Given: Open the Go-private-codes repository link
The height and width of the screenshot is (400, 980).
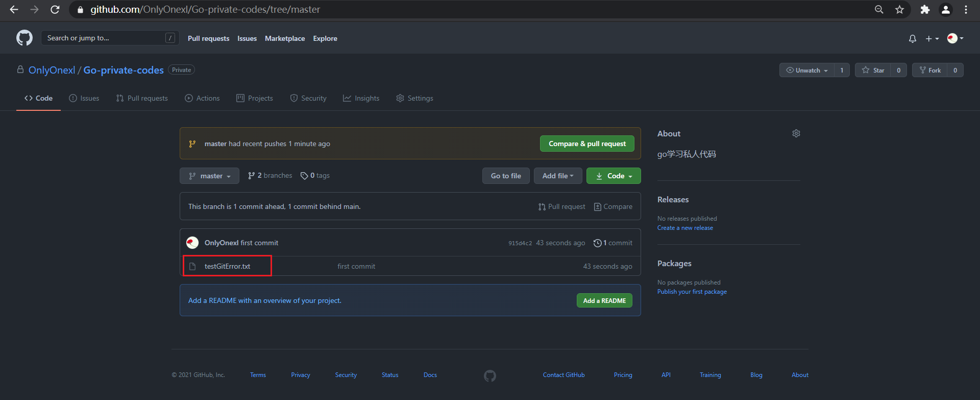Looking at the screenshot, I should tap(124, 70).
